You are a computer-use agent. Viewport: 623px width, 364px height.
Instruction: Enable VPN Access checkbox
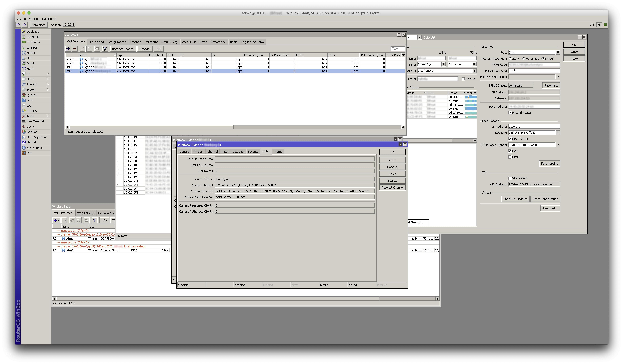click(x=510, y=179)
